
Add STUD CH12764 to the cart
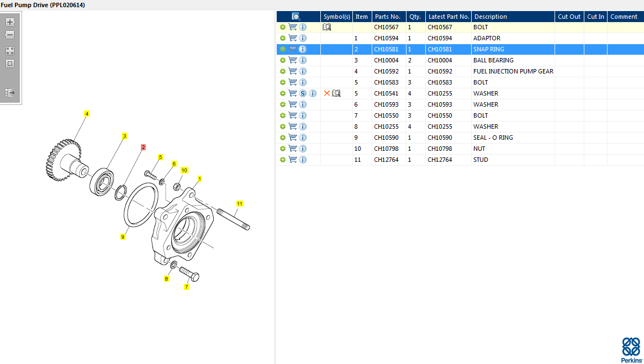(293, 160)
